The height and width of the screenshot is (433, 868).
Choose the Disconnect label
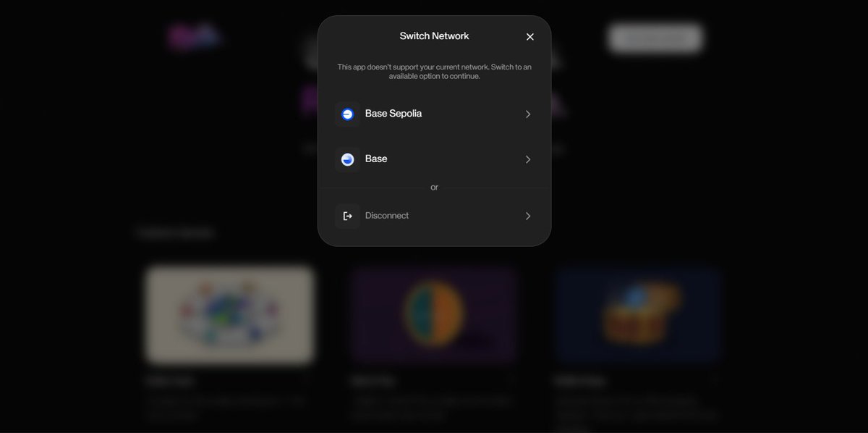pos(387,216)
